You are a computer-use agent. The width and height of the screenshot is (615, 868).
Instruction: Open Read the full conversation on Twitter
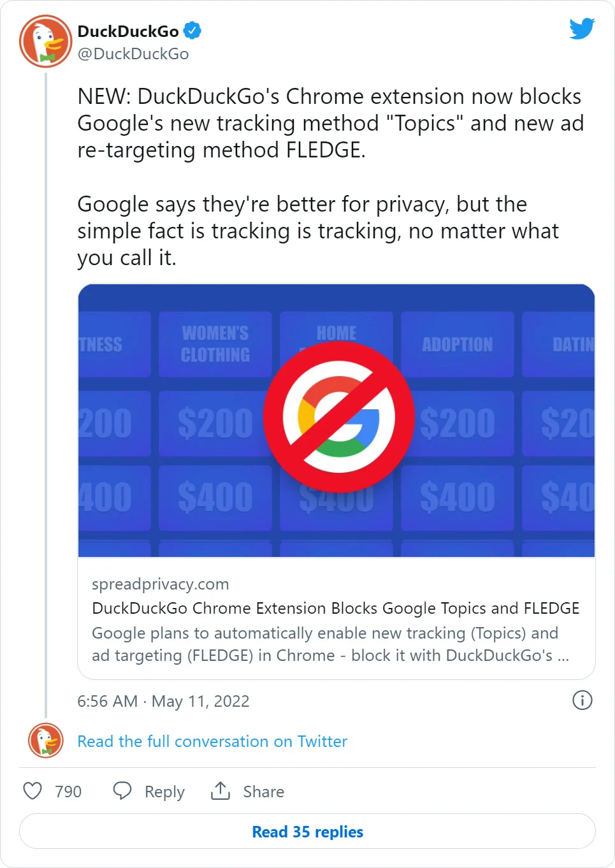pos(212,741)
